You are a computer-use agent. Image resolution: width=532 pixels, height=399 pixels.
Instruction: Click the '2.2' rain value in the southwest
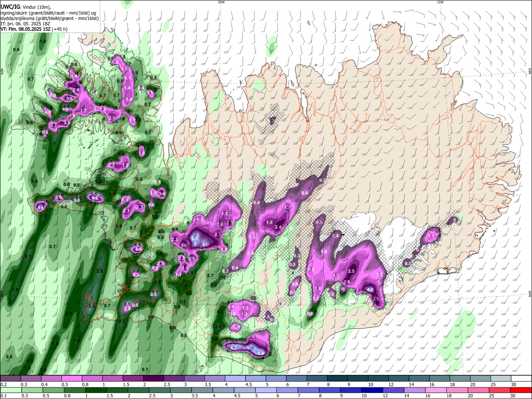coord(122,322)
